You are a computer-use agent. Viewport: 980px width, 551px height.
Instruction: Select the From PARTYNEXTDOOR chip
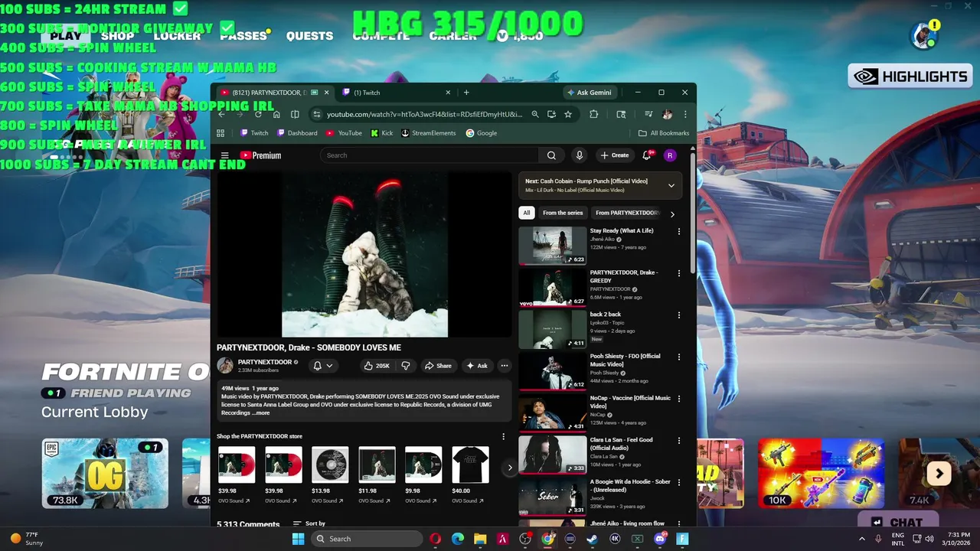pyautogui.click(x=626, y=213)
